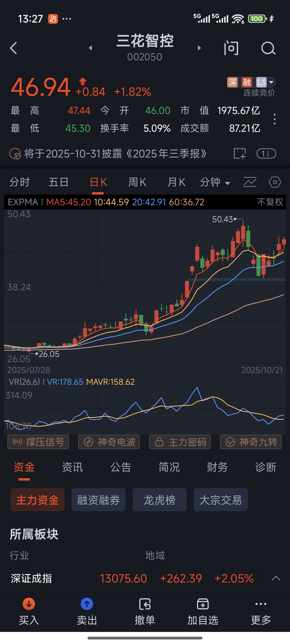Tap the report disclosure notice icon

click(x=15, y=154)
